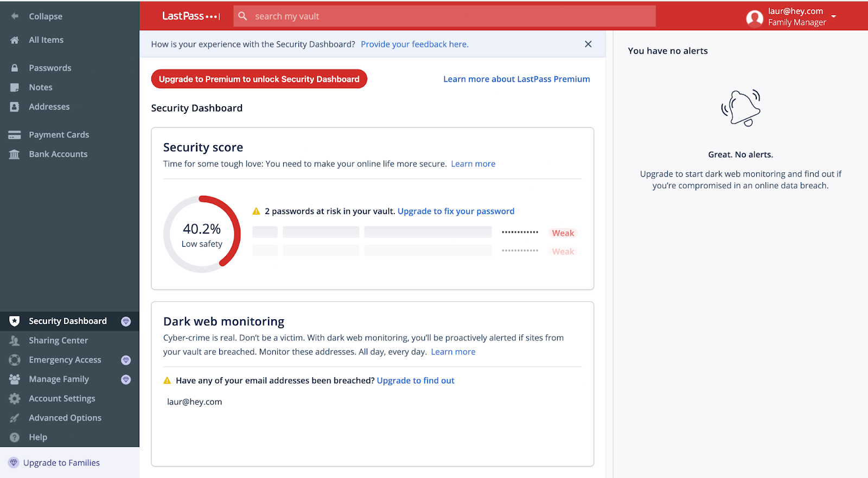Click the alerts bell illustration
The height and width of the screenshot is (478, 868).
point(741,108)
